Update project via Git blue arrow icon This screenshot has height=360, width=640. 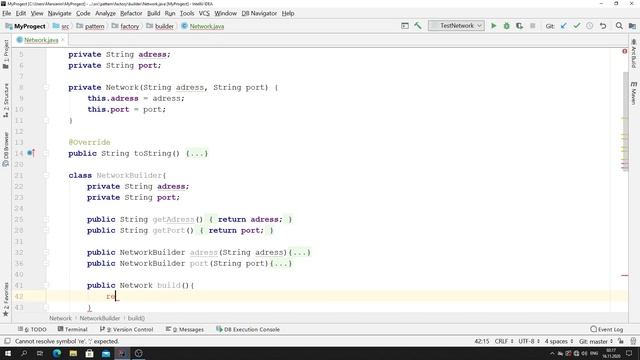(564, 26)
